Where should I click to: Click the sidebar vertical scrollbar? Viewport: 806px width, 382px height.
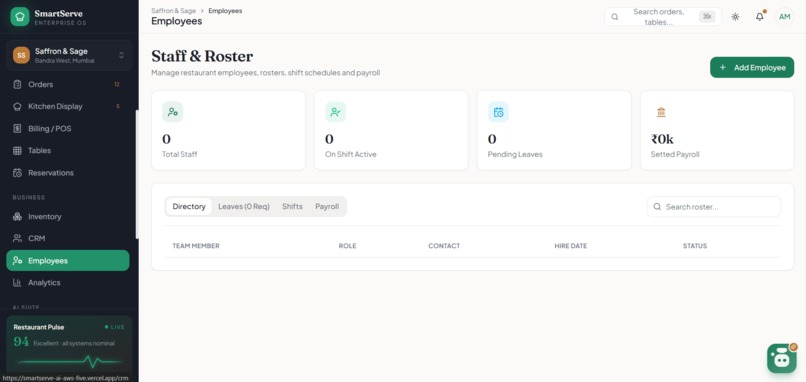(x=137, y=175)
